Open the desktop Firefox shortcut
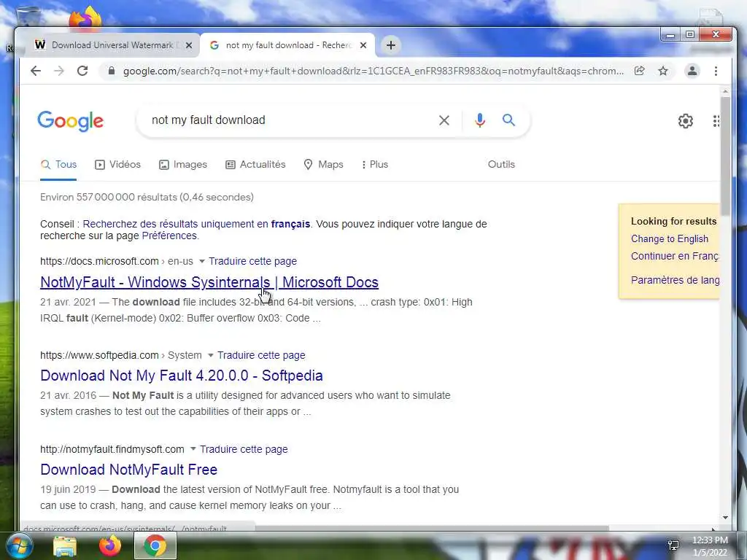This screenshot has height=560, width=747. coord(85,17)
